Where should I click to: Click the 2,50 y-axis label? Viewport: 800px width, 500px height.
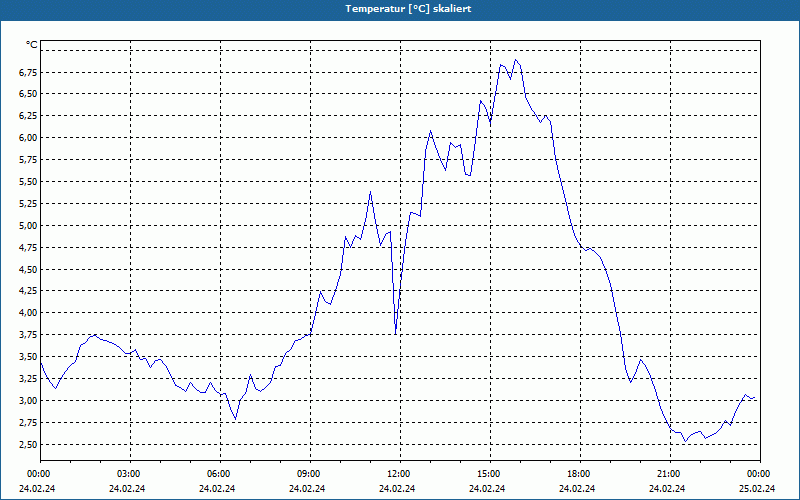click(28, 444)
